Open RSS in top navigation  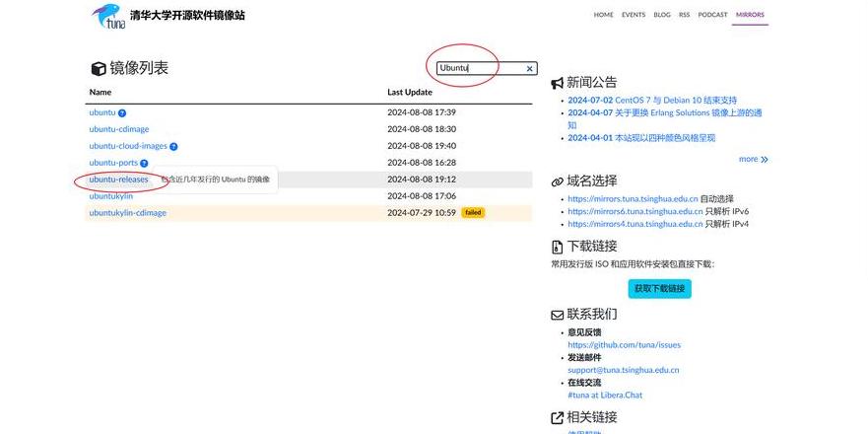click(684, 15)
